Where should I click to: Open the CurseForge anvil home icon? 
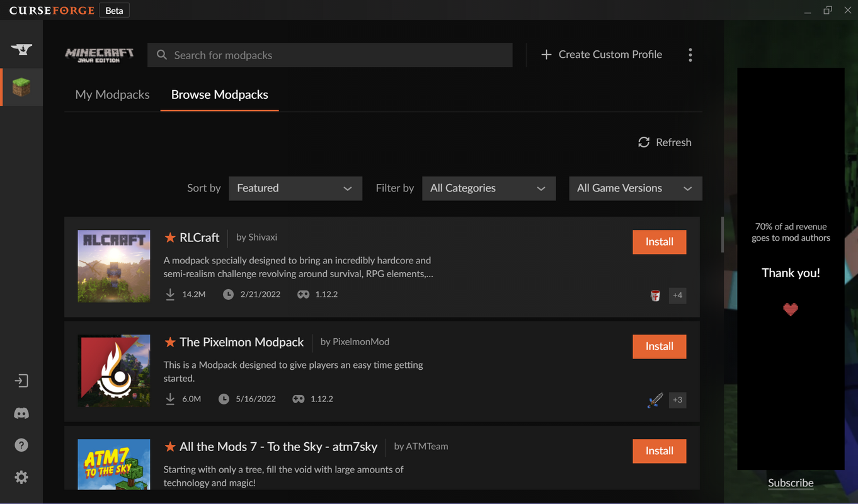click(21, 49)
